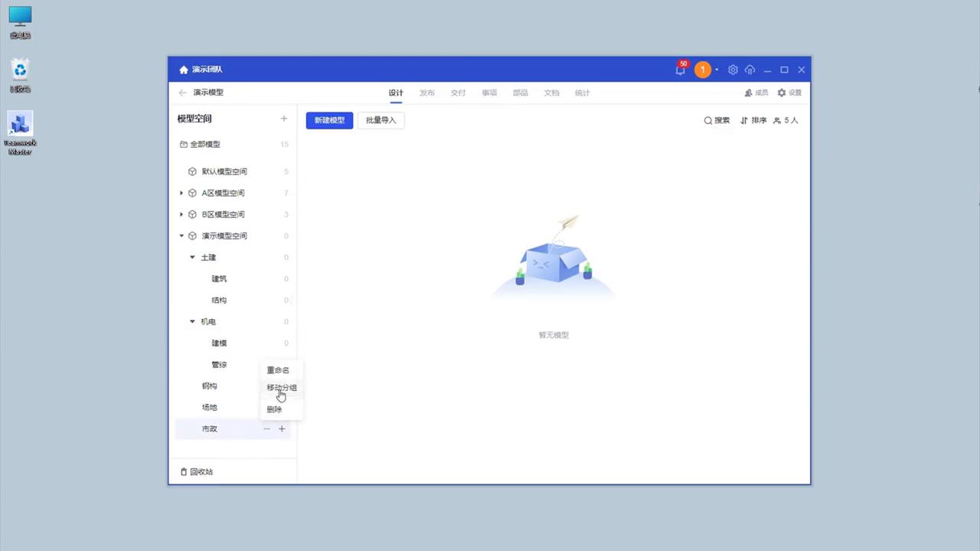The height and width of the screenshot is (551, 980).
Task: Switch to the 统计 tab
Action: [x=582, y=93]
